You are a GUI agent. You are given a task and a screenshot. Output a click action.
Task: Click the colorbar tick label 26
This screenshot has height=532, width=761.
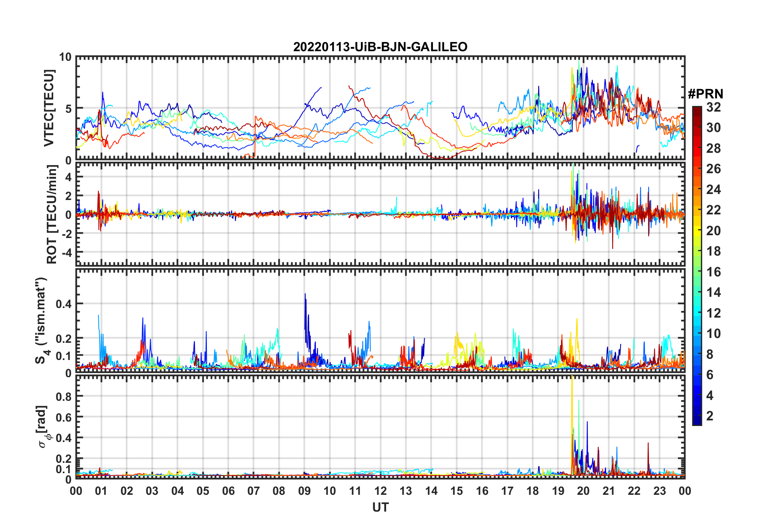(714, 169)
